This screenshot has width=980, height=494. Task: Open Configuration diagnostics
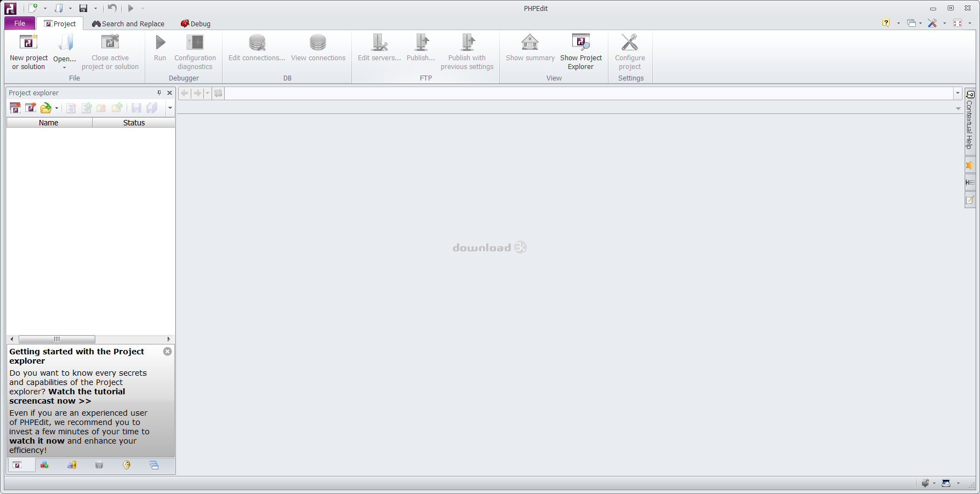click(x=195, y=51)
